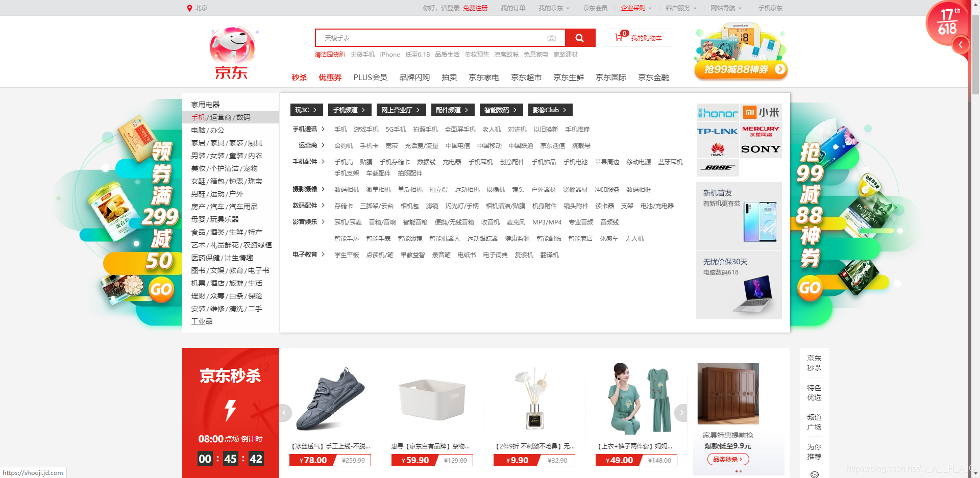980x478 pixels.
Task: Click the Beijing location pin icon
Action: (x=189, y=8)
